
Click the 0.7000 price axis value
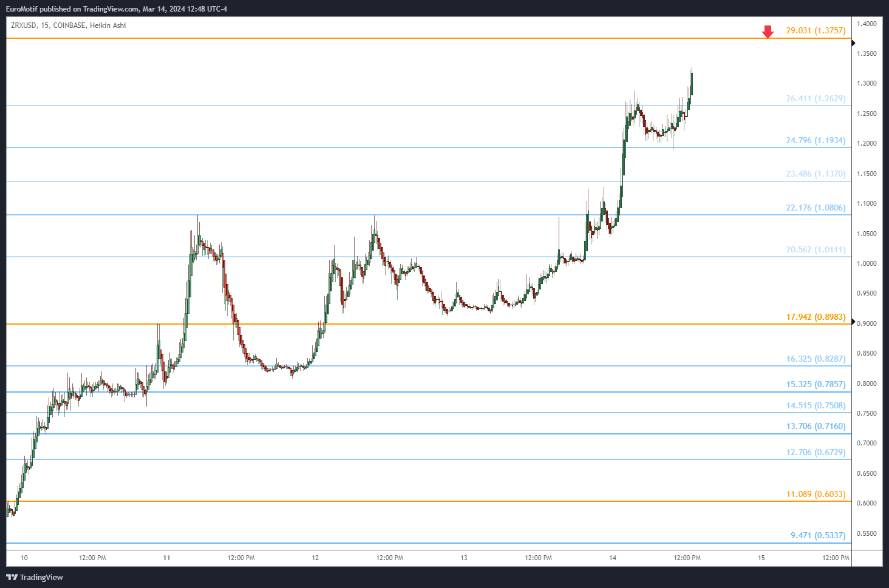pos(867,443)
